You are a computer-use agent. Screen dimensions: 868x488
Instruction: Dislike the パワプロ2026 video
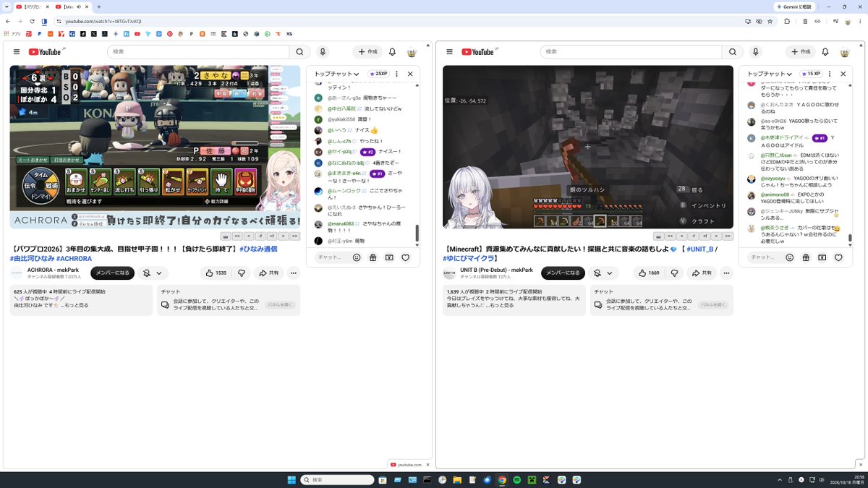click(x=242, y=273)
